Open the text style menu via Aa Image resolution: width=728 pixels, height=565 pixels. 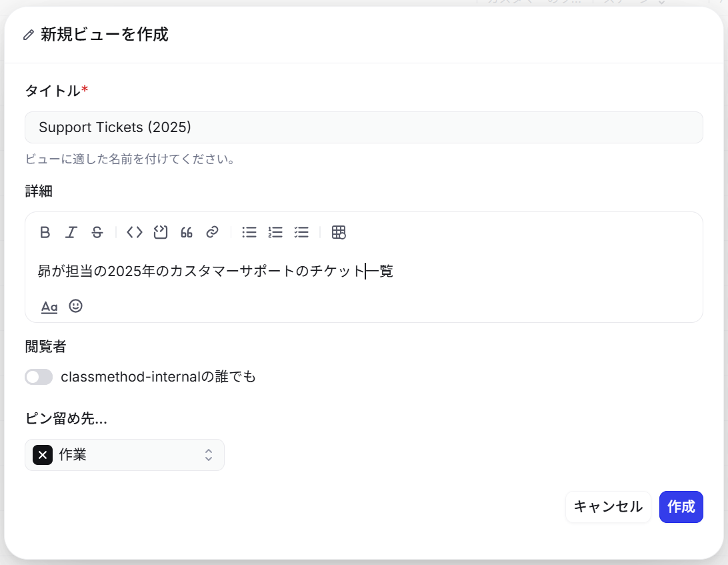[49, 307]
